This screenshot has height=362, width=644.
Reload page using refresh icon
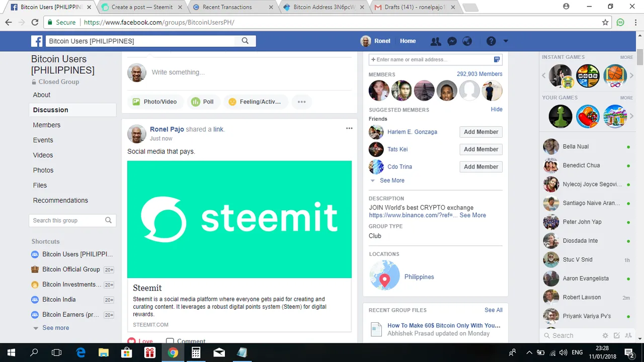coord(35,23)
